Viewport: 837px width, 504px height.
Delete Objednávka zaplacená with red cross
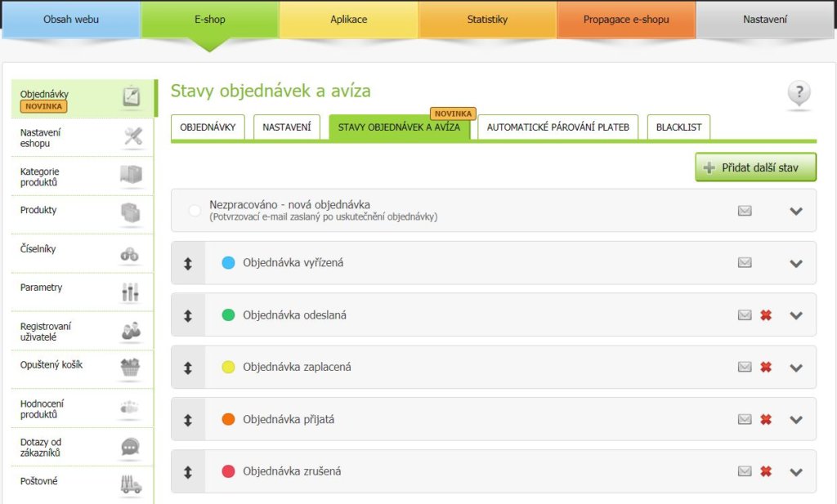click(766, 367)
